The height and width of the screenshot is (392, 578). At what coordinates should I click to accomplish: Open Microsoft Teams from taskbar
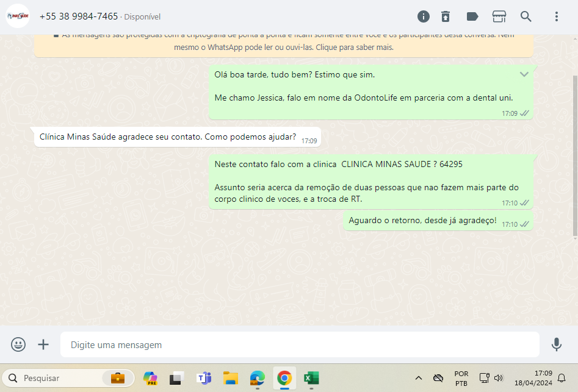click(204, 378)
